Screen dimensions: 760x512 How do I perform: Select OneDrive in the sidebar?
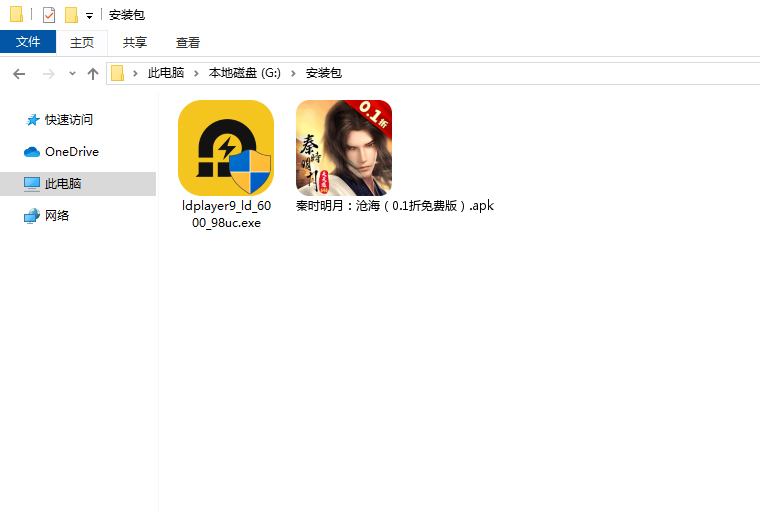click(71, 152)
